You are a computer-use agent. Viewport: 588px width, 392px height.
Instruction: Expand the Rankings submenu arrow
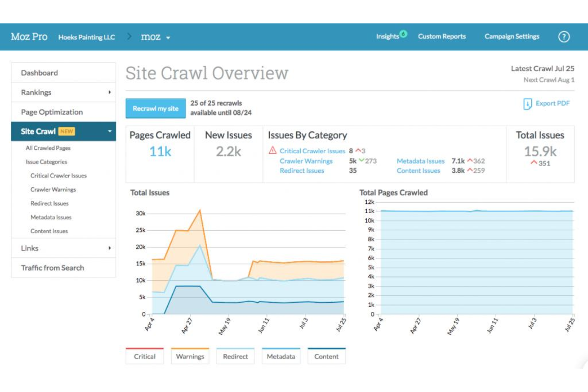(110, 92)
